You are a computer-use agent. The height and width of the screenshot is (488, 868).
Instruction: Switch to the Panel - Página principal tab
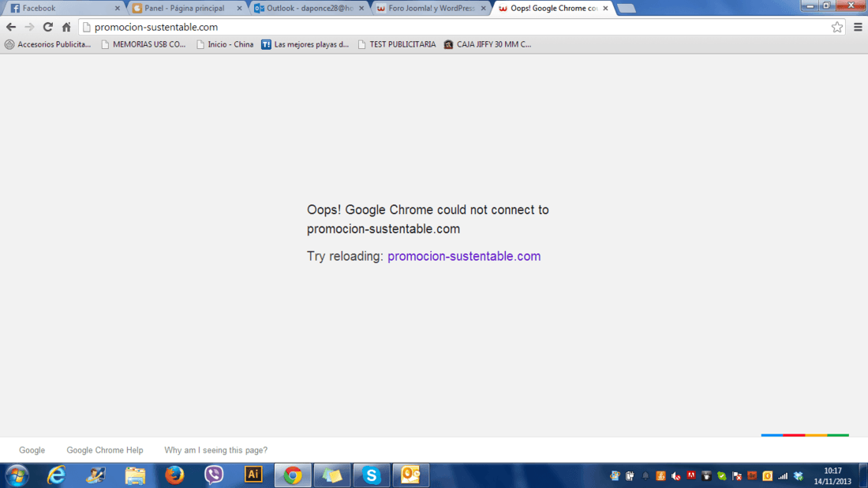(x=185, y=9)
